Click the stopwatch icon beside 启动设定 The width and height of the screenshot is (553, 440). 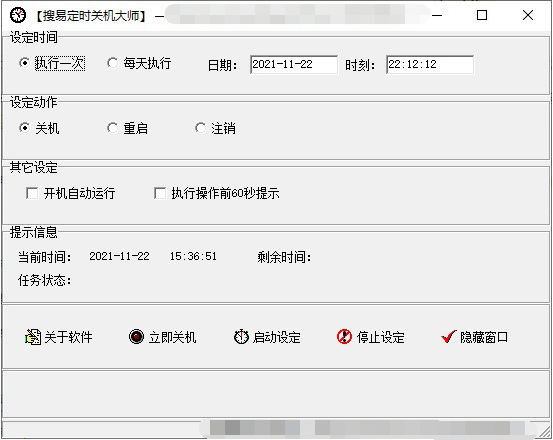coord(241,337)
